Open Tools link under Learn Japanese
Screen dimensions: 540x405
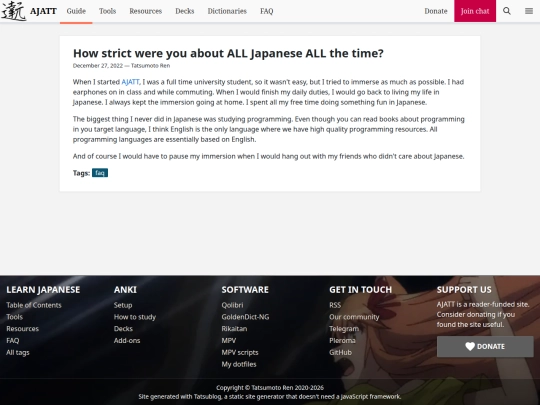click(x=14, y=317)
